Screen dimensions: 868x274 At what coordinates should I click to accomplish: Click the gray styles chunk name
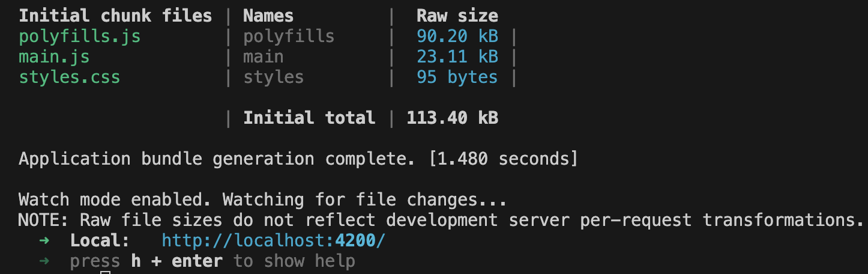[x=273, y=78]
